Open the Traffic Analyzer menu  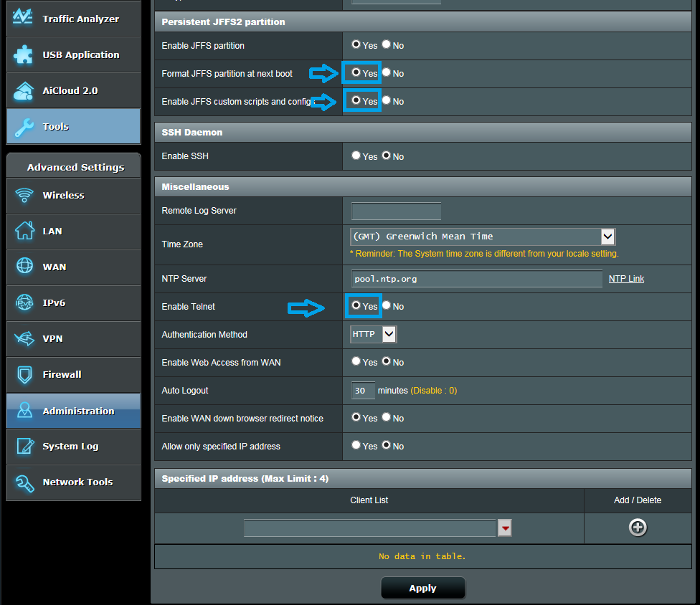coord(74,19)
